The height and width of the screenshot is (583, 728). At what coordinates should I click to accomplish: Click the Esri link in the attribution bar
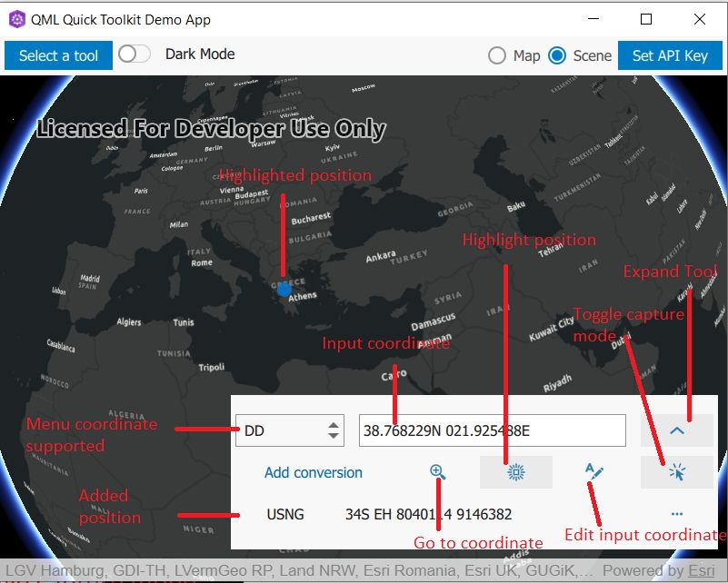701,570
